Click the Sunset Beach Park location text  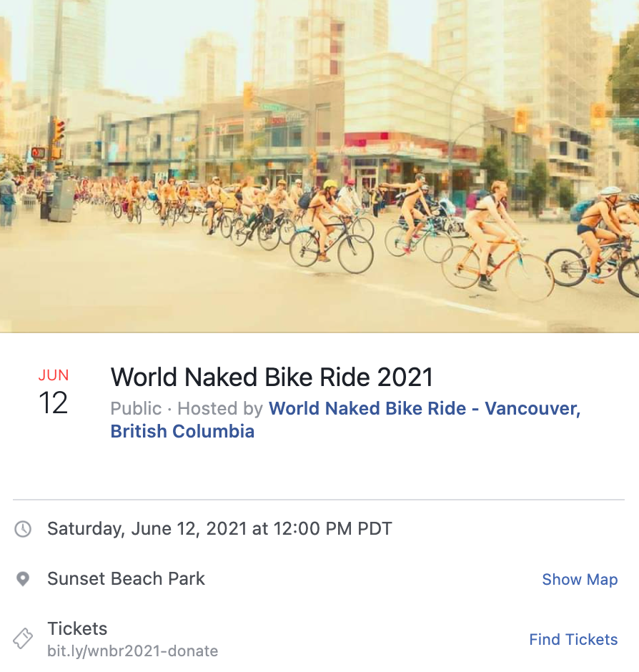tap(126, 579)
